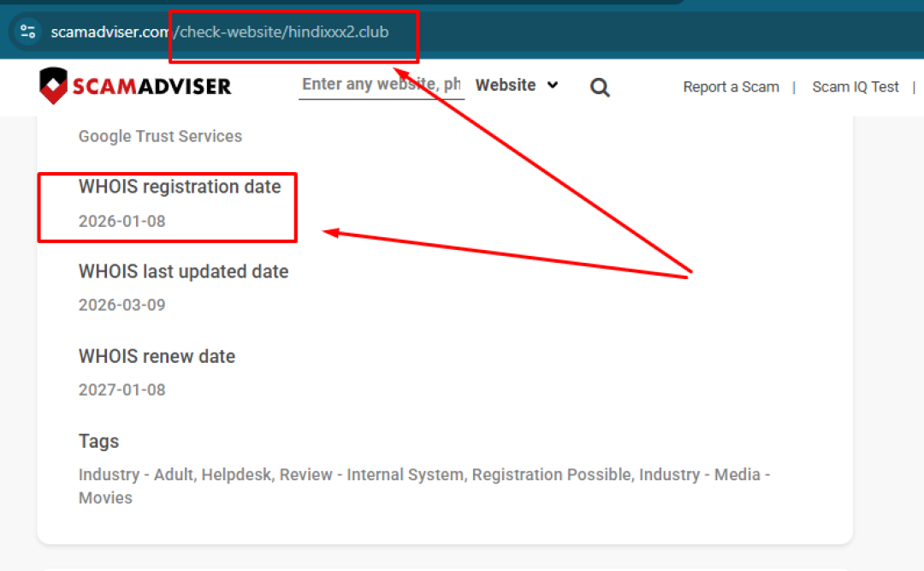The image size is (924, 571).
Task: Open the Report a Scam link
Action: 731,86
